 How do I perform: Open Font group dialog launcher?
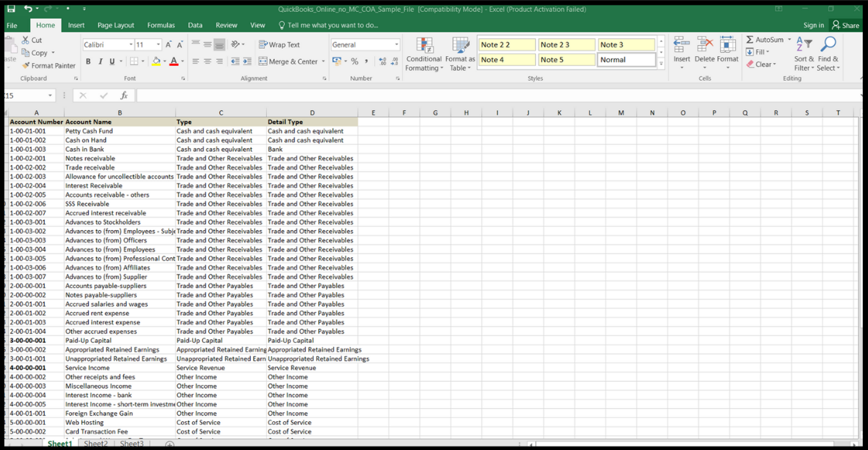click(183, 78)
